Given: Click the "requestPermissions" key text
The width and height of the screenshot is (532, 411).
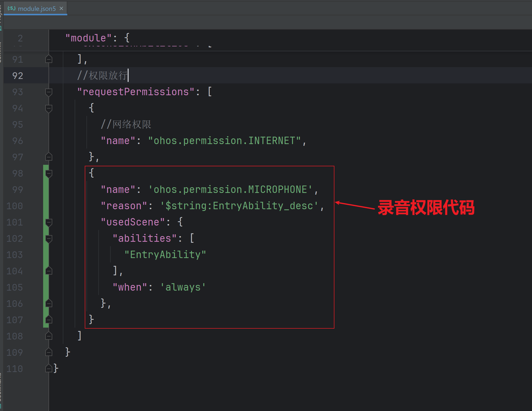Looking at the screenshot, I should 136,92.
